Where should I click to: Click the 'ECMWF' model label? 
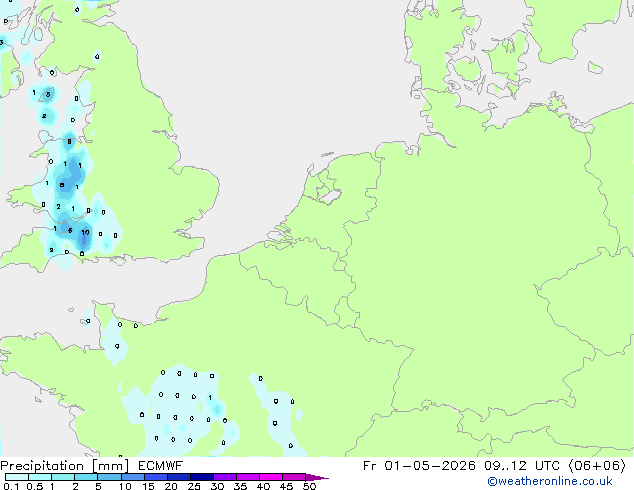(x=161, y=466)
